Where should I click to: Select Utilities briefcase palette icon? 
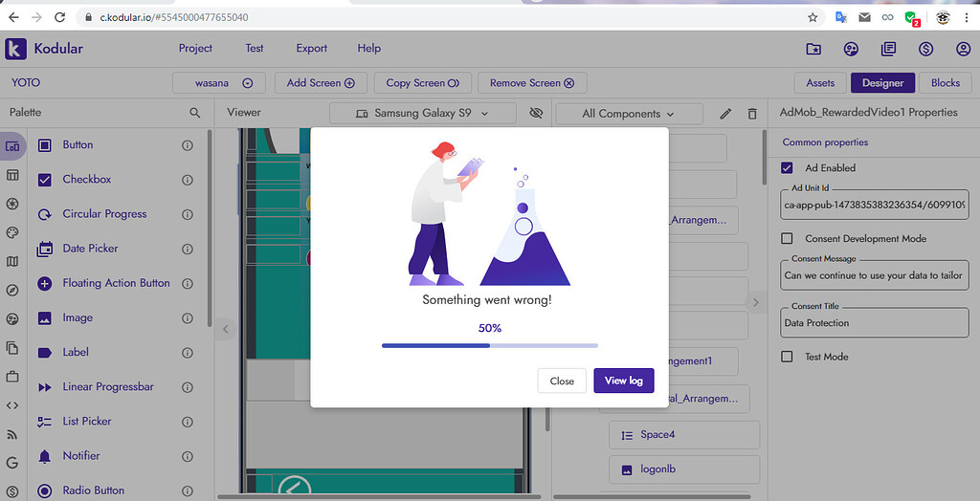pyautogui.click(x=12, y=377)
